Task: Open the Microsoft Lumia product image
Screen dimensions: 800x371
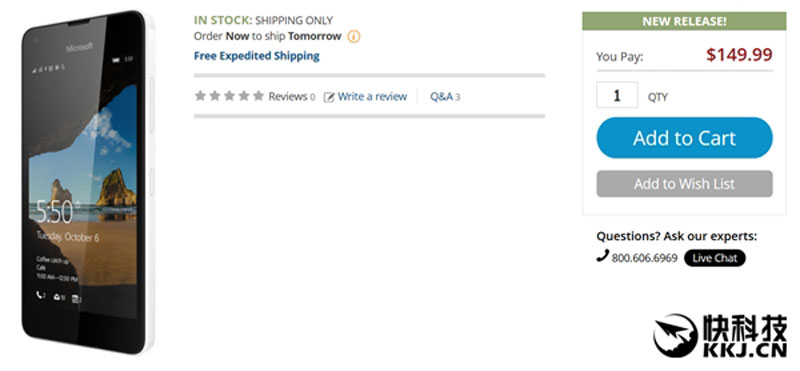Action: coord(87,182)
